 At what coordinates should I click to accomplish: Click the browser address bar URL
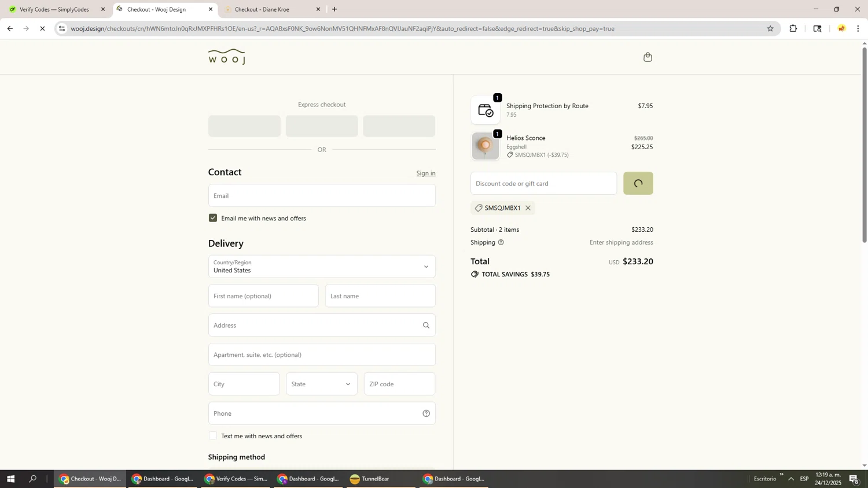click(x=343, y=28)
